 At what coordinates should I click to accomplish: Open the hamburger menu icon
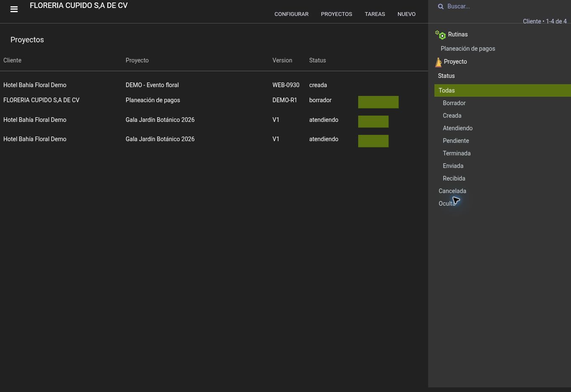[14, 9]
